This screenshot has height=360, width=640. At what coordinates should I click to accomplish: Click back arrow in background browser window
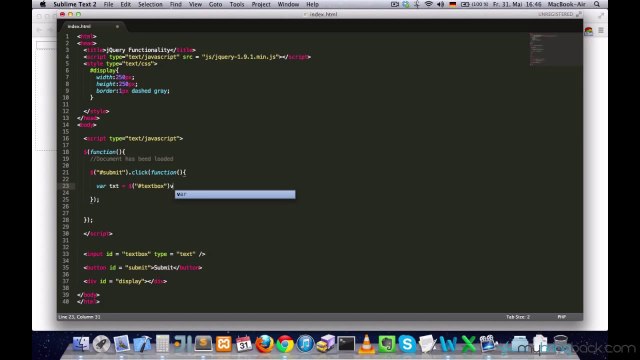point(40,30)
